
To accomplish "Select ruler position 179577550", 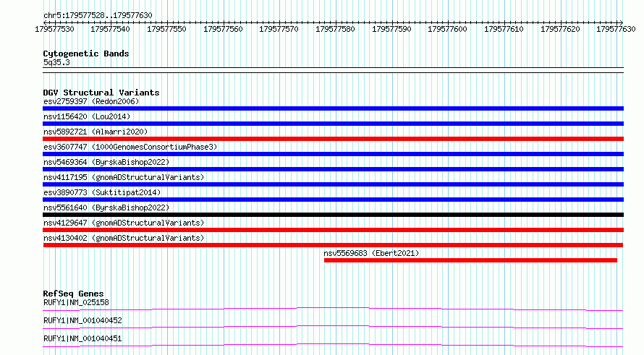I will (x=166, y=29).
